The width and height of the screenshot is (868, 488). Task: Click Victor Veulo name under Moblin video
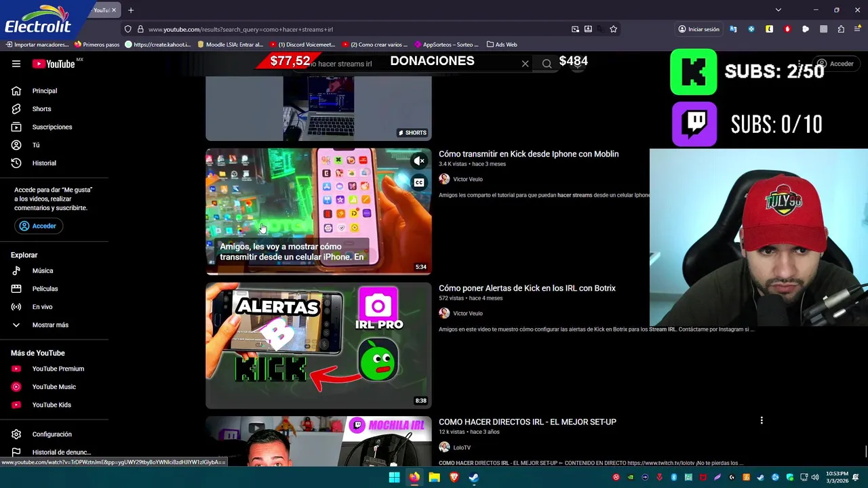468,179
